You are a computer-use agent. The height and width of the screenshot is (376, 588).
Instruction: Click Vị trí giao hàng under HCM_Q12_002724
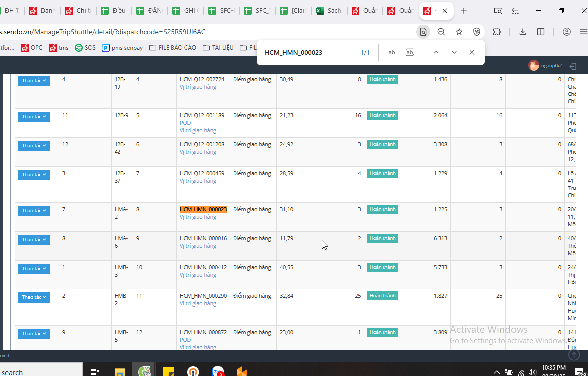pyautogui.click(x=198, y=87)
